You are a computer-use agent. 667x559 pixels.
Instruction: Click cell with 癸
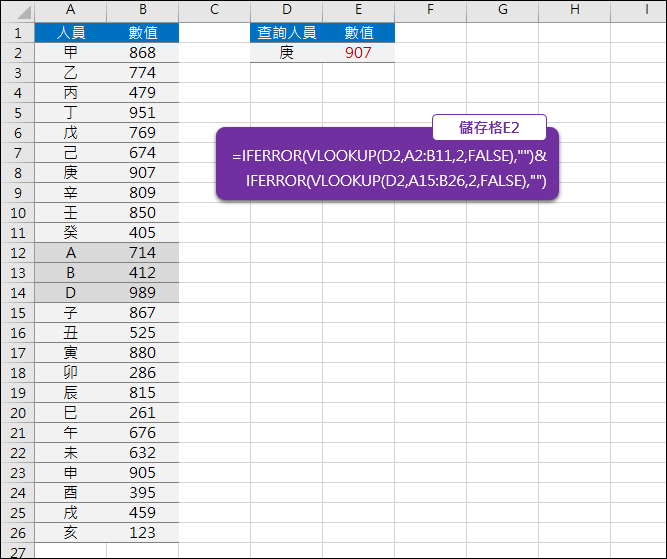[x=71, y=233]
